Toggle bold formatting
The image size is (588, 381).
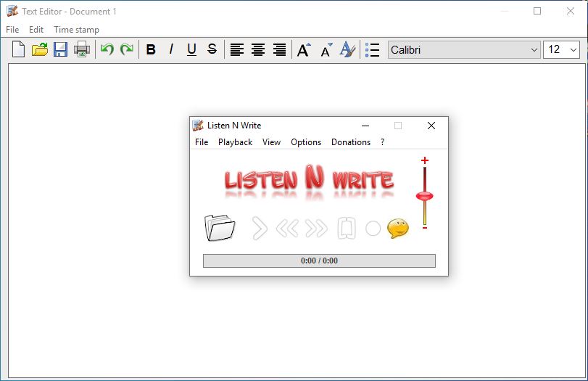tap(151, 49)
